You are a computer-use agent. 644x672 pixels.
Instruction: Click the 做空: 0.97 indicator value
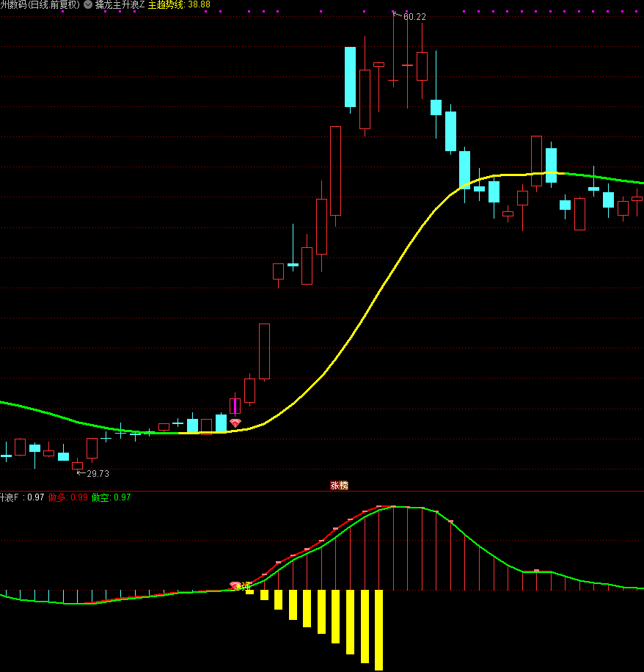click(x=111, y=497)
